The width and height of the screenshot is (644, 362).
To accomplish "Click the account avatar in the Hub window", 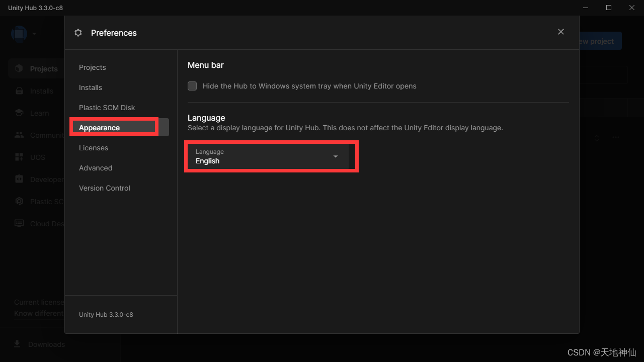I will point(19,34).
